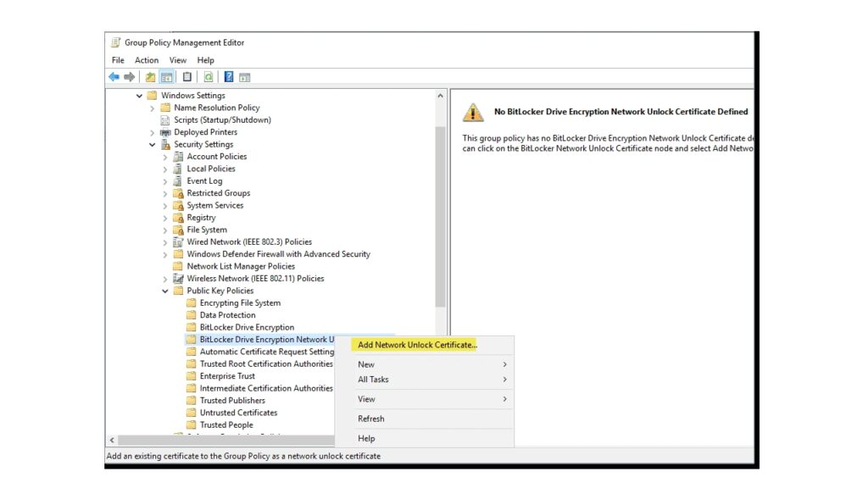Image resolution: width=868 pixels, height=488 pixels.
Task: Open the View menu
Action: pos(177,60)
